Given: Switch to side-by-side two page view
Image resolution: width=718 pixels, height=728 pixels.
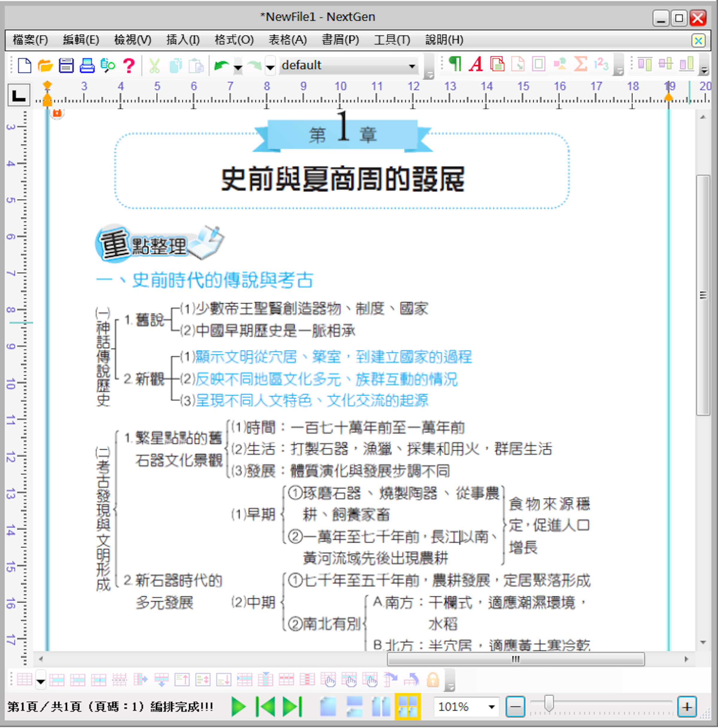Looking at the screenshot, I should [381, 706].
